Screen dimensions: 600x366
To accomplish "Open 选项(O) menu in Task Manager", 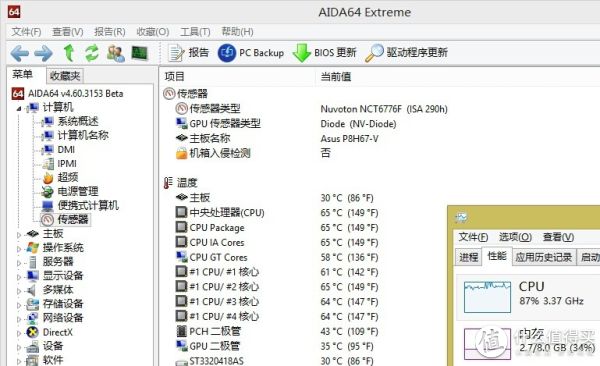I will tap(515, 237).
